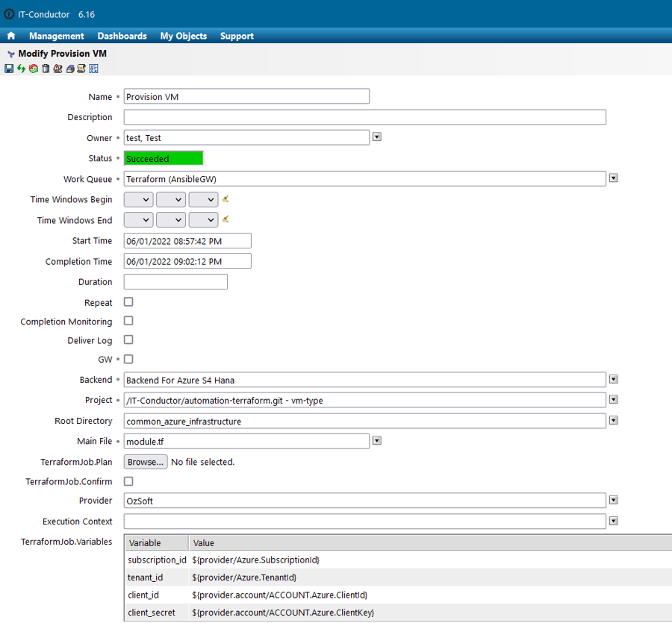Open the Owner dropdown arrow
Viewport: 672px width, 623px height.
click(377, 137)
